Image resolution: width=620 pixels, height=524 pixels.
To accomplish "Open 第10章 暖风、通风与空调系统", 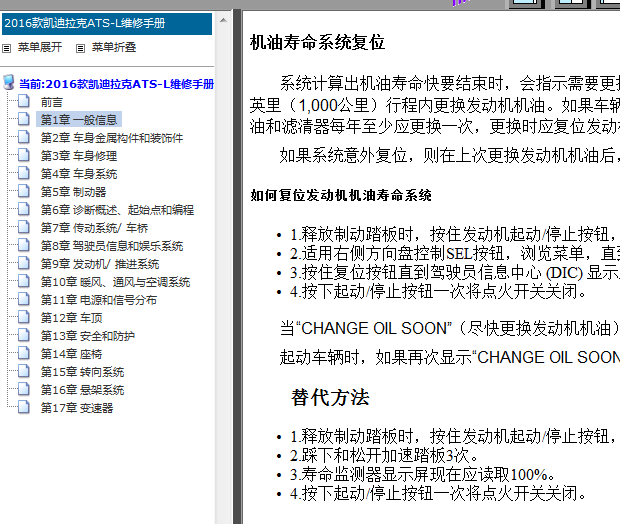I will coord(115,282).
